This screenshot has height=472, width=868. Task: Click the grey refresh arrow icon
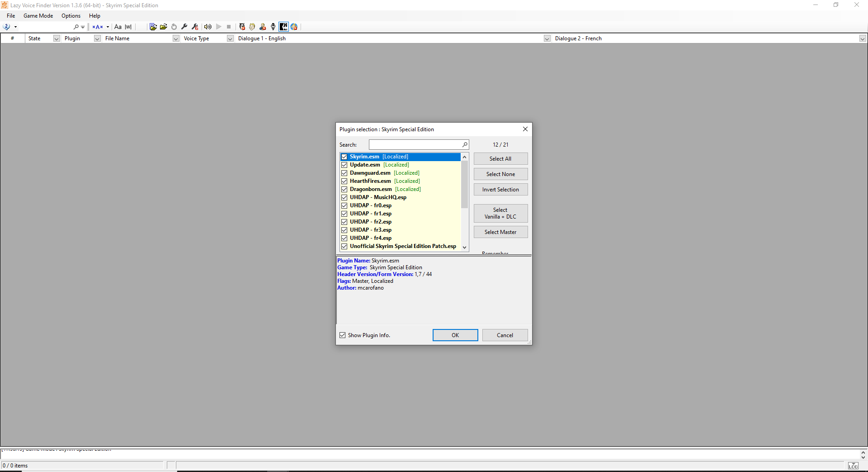pyautogui.click(x=174, y=27)
